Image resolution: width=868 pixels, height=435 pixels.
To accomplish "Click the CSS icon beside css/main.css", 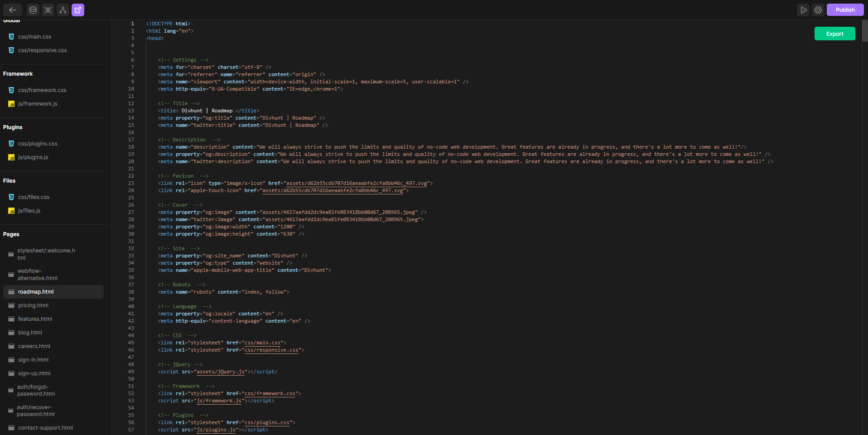I will click(11, 37).
